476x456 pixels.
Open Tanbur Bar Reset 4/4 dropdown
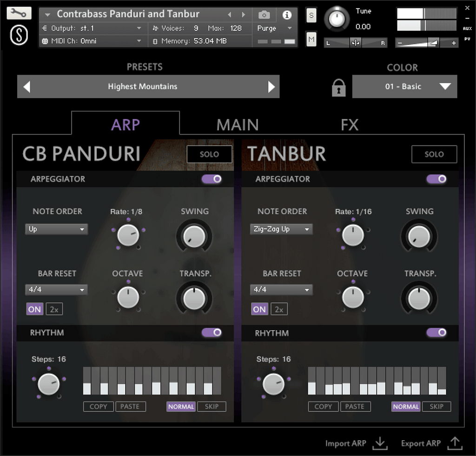281,290
